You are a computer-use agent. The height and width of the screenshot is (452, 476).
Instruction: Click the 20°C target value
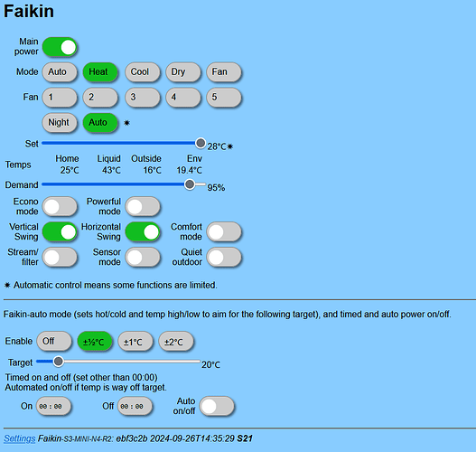[x=210, y=364]
